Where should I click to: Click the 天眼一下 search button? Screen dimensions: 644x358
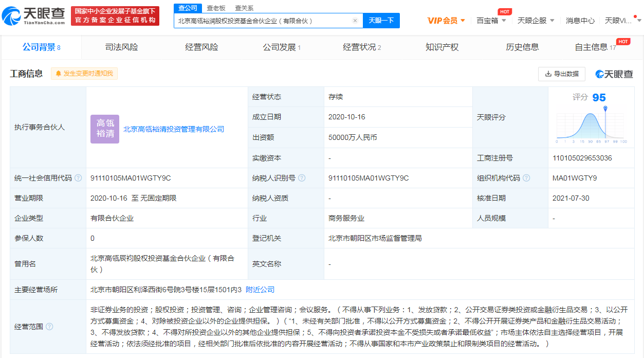point(381,21)
